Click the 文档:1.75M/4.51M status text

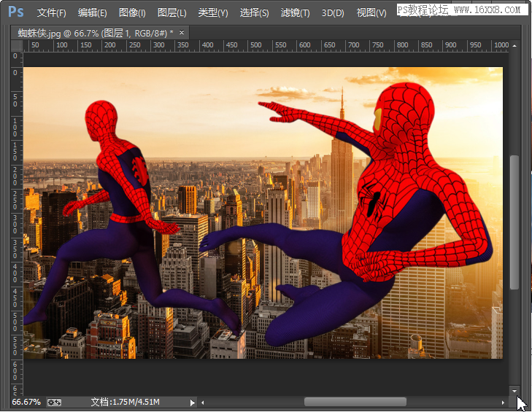tap(126, 403)
